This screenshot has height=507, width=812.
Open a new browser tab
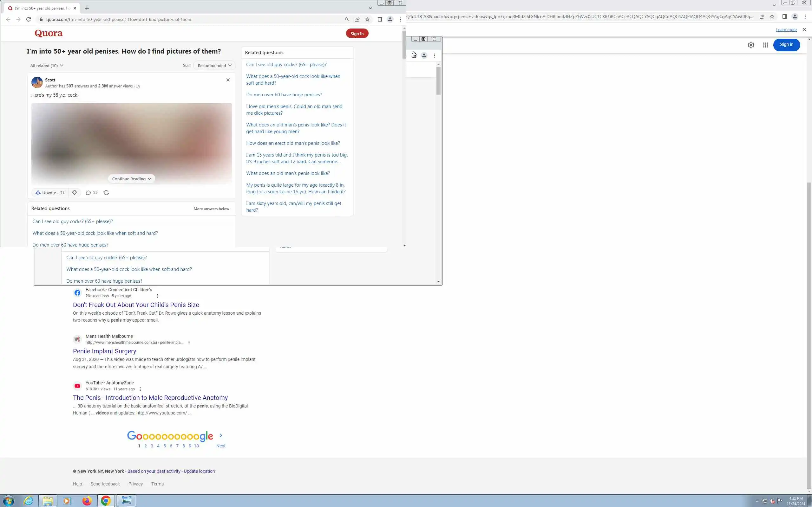[87, 8]
